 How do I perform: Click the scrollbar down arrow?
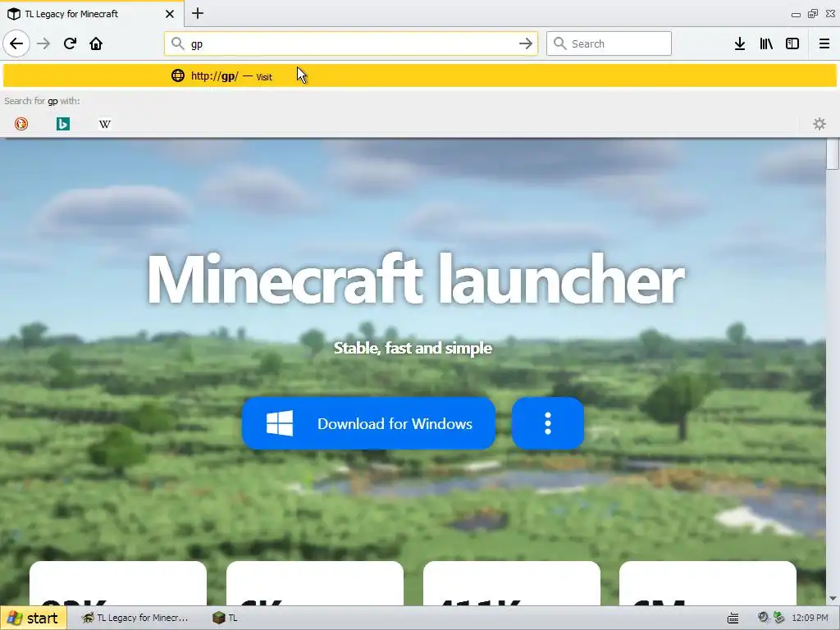(833, 598)
